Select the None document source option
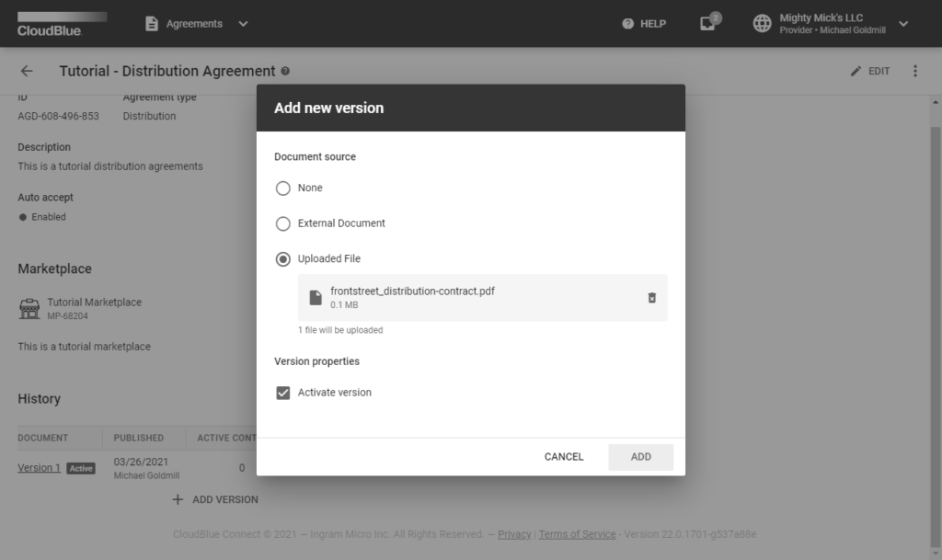This screenshot has width=942, height=560. (x=283, y=188)
